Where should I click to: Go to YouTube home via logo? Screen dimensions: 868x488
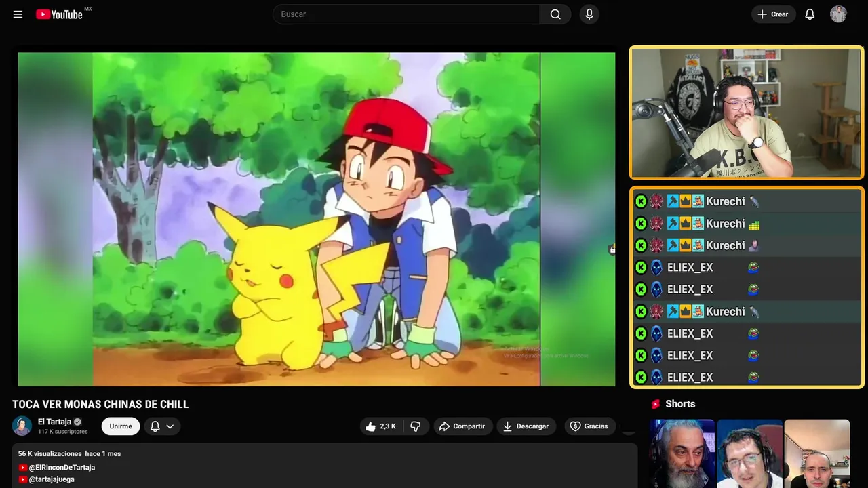click(x=59, y=14)
